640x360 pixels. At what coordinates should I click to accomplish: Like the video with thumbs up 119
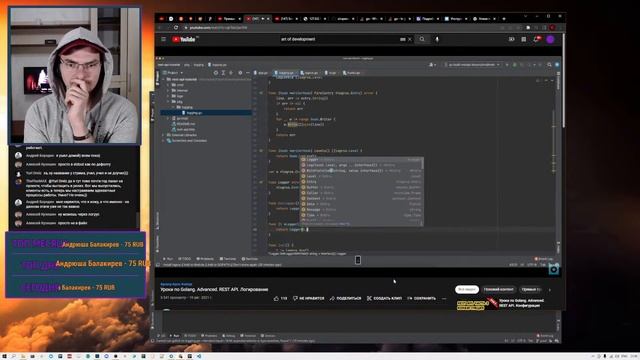(280, 298)
